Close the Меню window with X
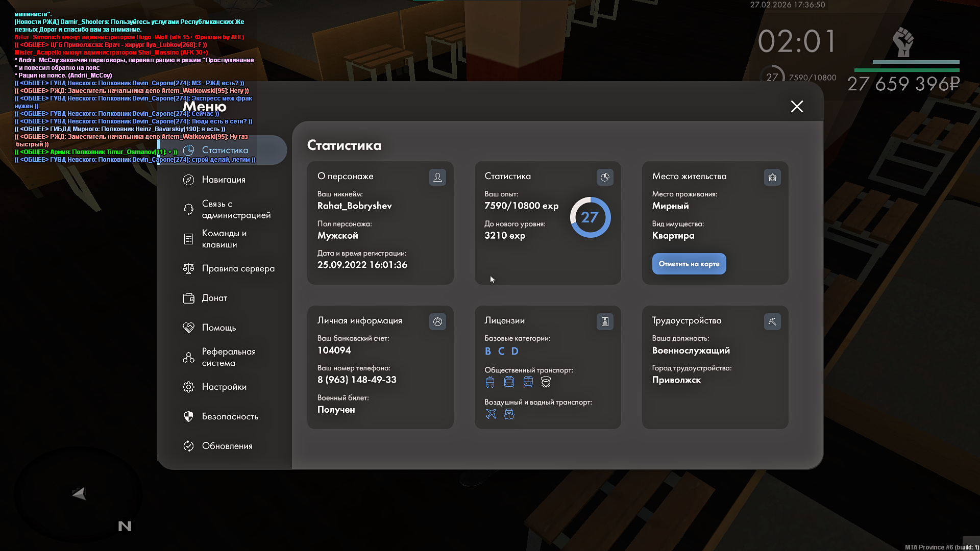Image resolution: width=980 pixels, height=551 pixels. pos(797,106)
